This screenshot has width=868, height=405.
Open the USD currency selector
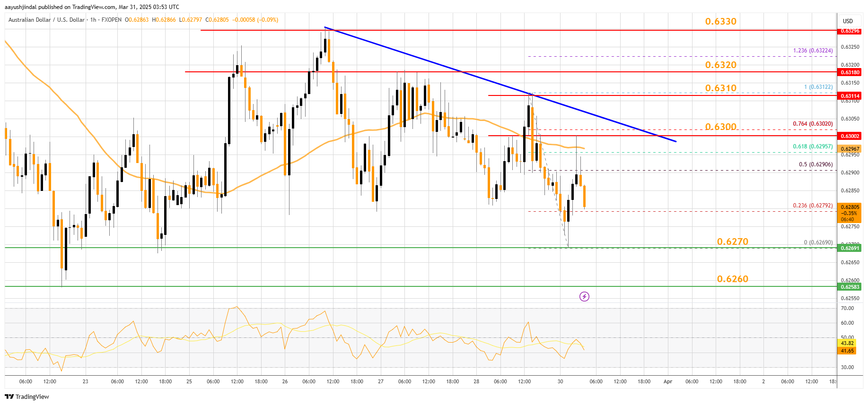(848, 21)
